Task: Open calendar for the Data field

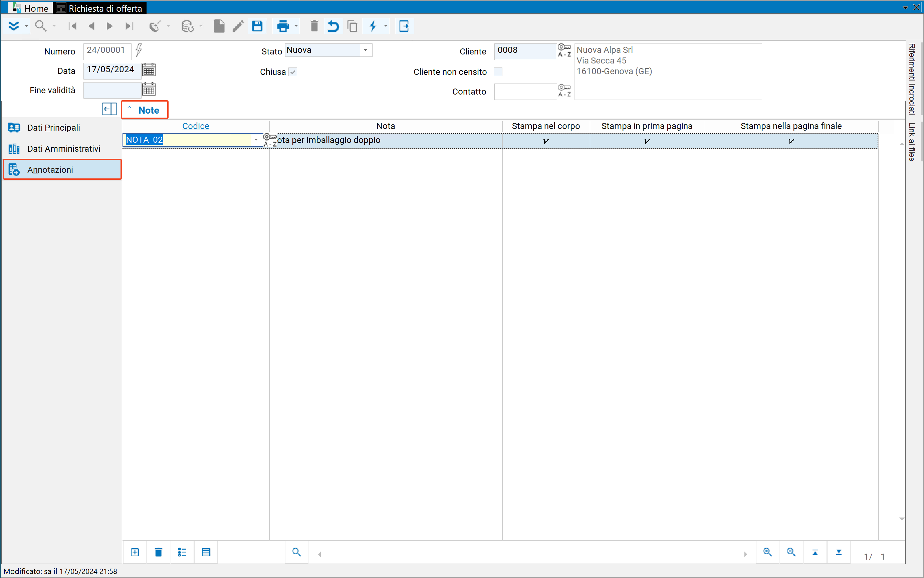Action: pyautogui.click(x=149, y=70)
